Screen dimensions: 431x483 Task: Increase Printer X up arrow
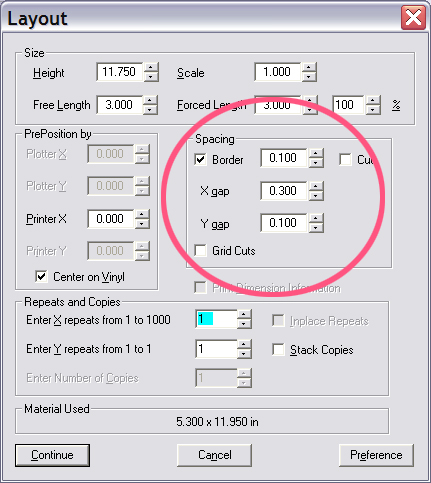(x=142, y=214)
